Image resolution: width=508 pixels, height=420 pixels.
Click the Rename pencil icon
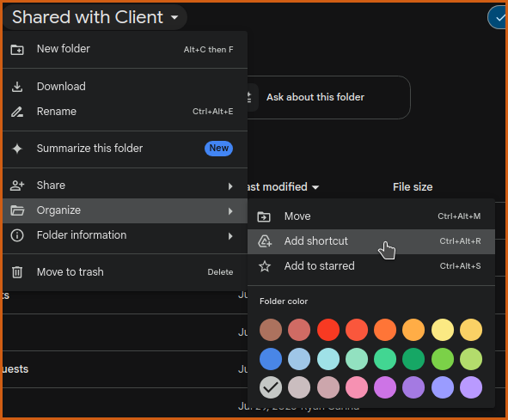[x=17, y=112]
